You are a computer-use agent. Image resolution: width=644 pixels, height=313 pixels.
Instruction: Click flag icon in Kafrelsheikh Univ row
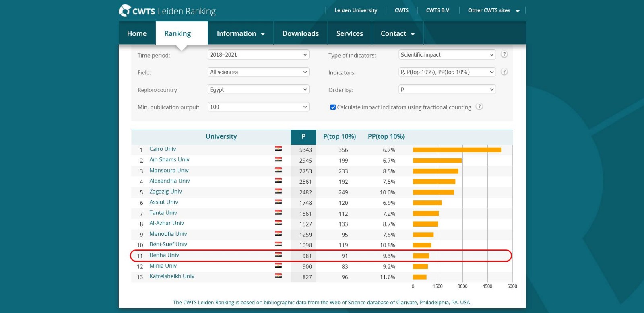[278, 276]
